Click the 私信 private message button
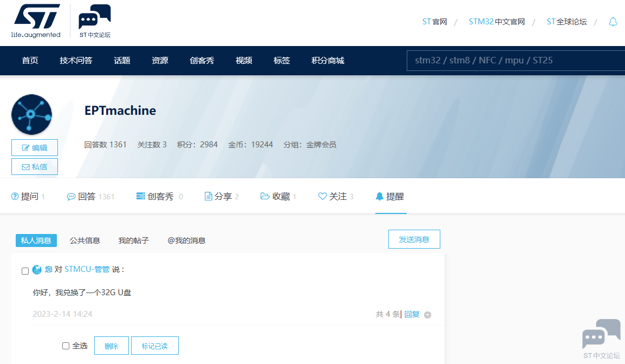 [x=35, y=167]
